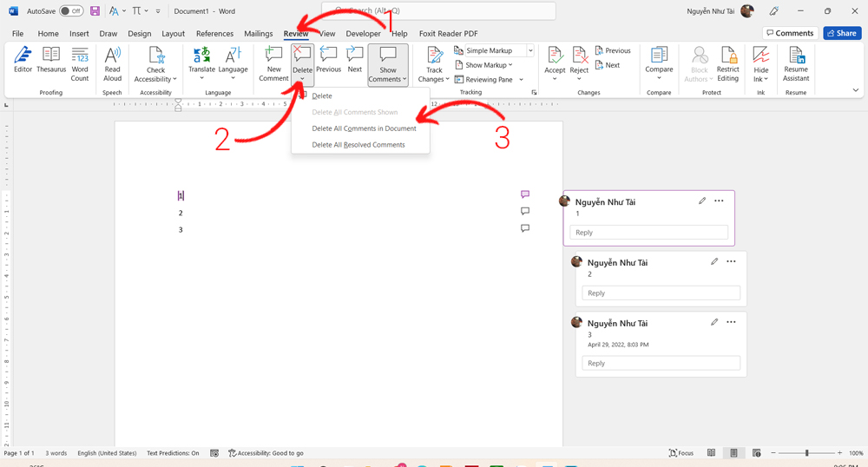The width and height of the screenshot is (868, 467).
Task: Click the zoom slider handle
Action: coord(806,453)
